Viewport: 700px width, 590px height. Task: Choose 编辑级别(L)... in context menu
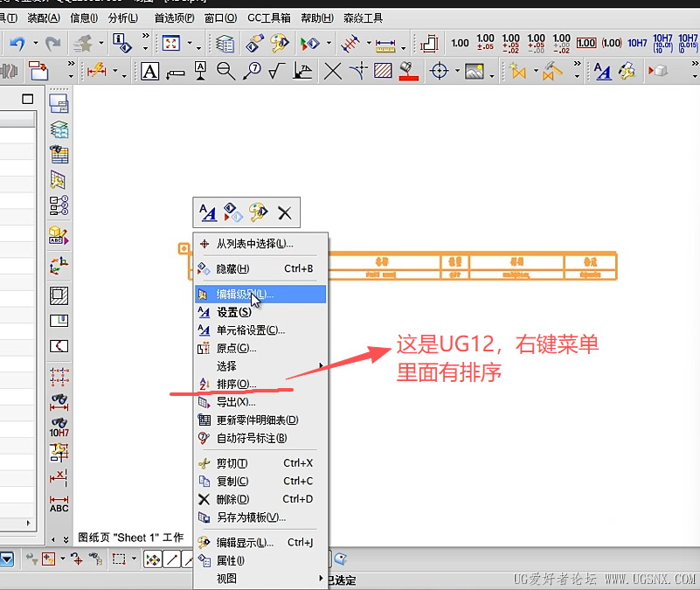pos(260,294)
